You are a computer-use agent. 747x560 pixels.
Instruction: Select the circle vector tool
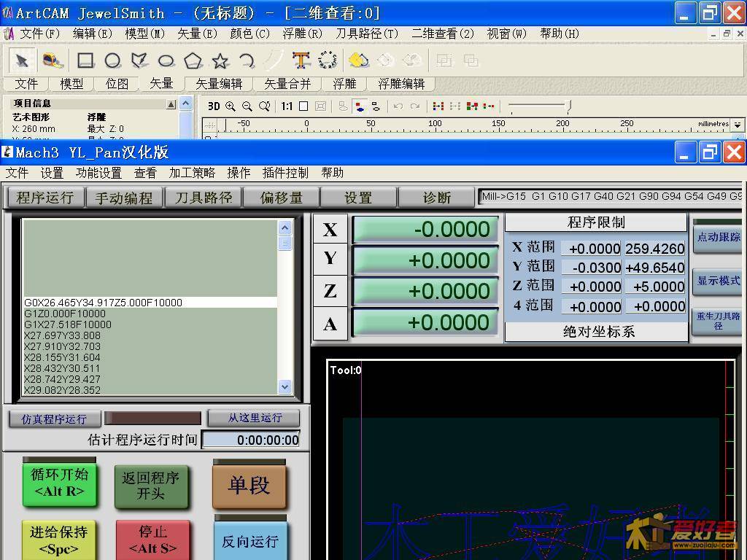coord(112,61)
